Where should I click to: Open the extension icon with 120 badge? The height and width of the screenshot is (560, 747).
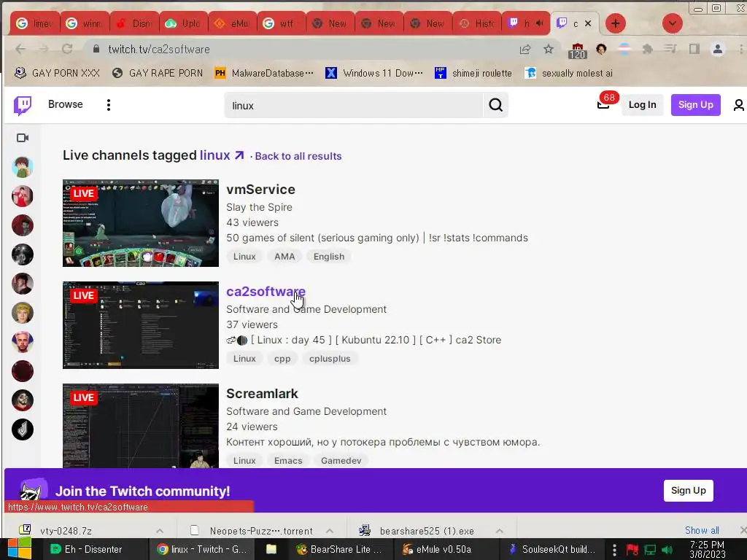click(577, 50)
